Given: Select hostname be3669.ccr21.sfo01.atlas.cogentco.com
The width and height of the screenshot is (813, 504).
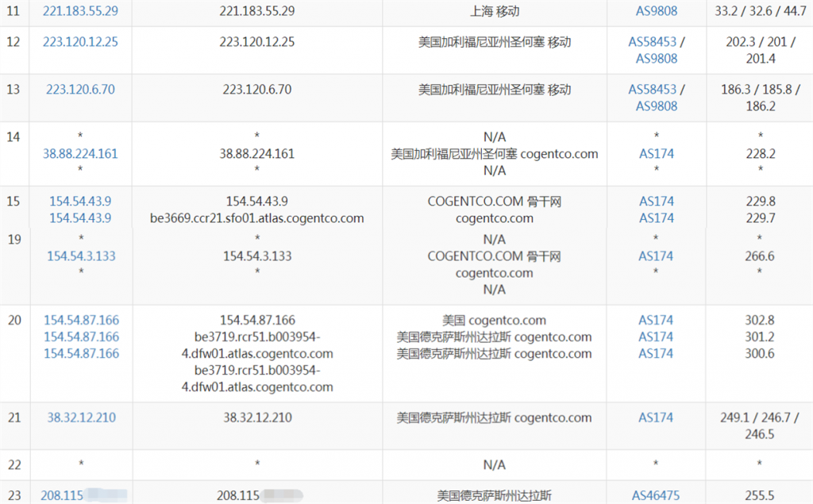Looking at the screenshot, I should [x=257, y=218].
